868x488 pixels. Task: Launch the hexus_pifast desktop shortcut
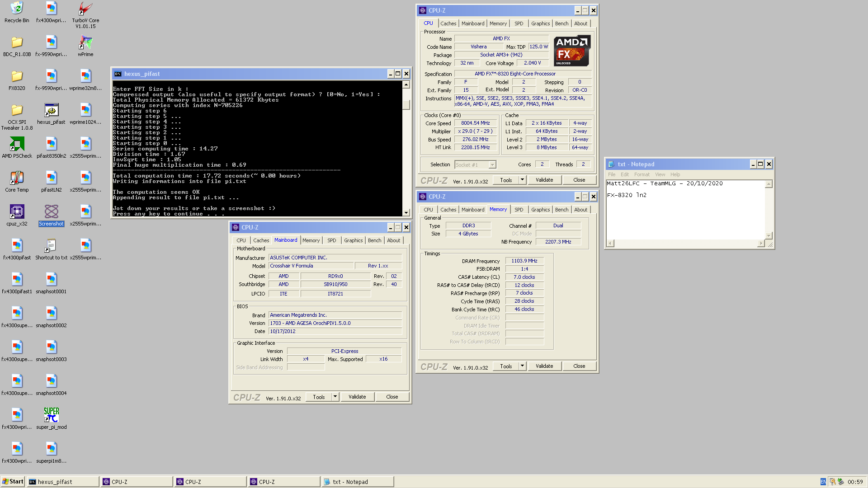coord(51,114)
